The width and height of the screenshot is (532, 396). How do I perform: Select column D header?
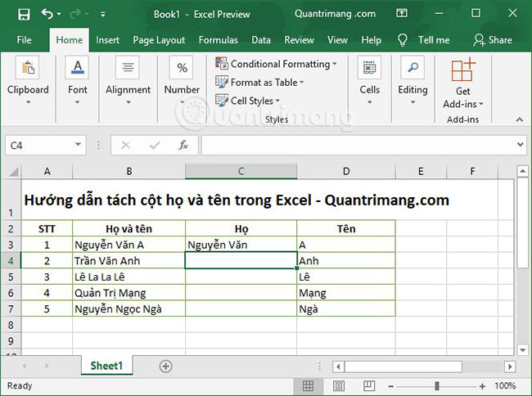pos(346,172)
